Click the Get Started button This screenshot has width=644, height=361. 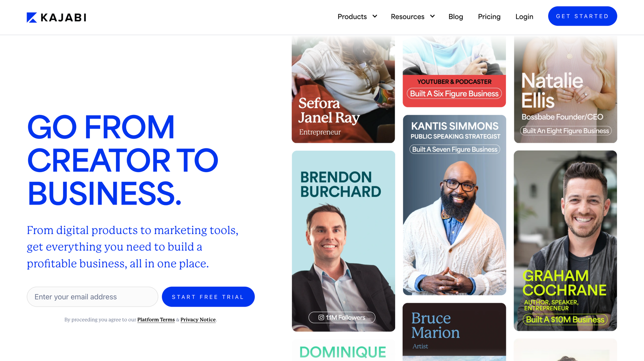pos(582,16)
